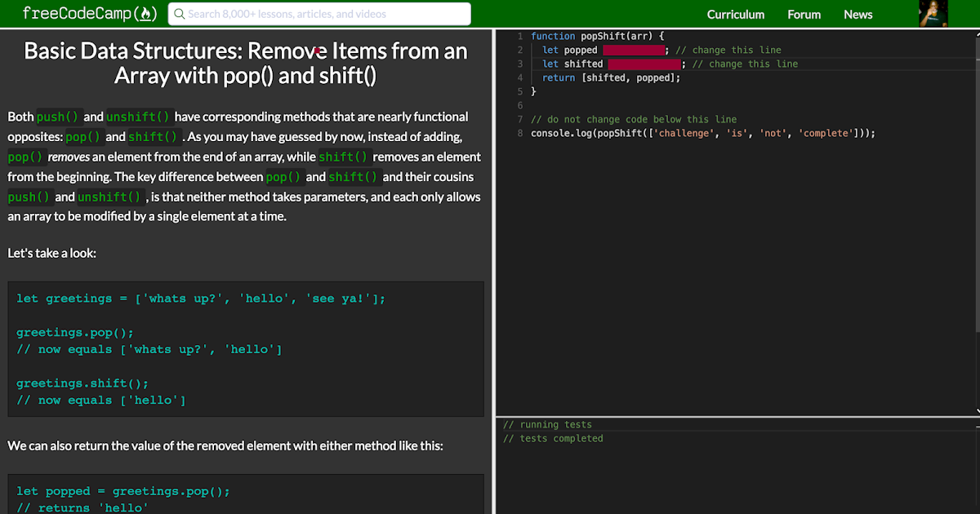Click the 'function popShift(arr) {' line
The image size is (980, 514).
point(598,36)
